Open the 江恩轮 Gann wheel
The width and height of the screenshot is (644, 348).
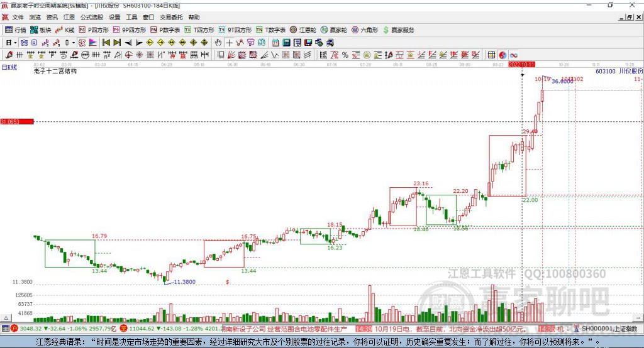pos(303,30)
